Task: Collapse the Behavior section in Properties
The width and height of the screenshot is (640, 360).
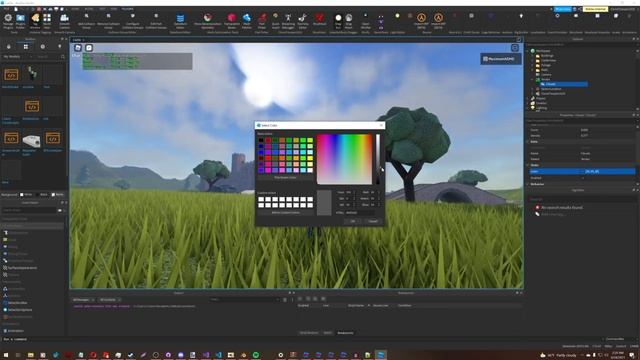Action: pos(528,184)
